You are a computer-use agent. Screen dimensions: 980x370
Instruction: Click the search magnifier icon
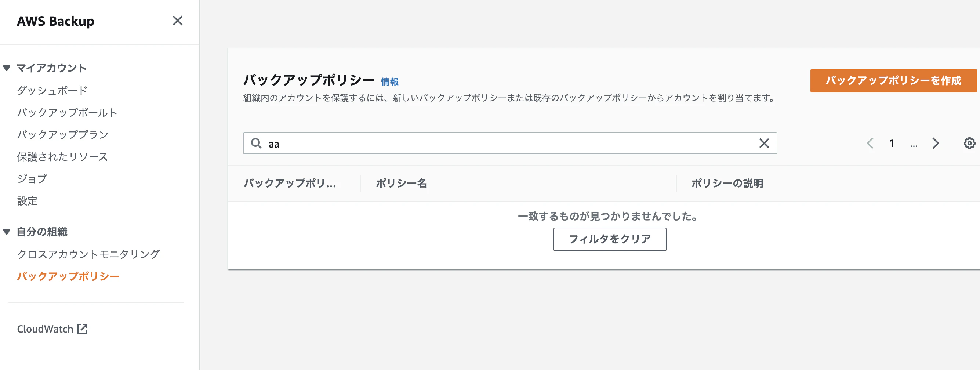(x=257, y=144)
